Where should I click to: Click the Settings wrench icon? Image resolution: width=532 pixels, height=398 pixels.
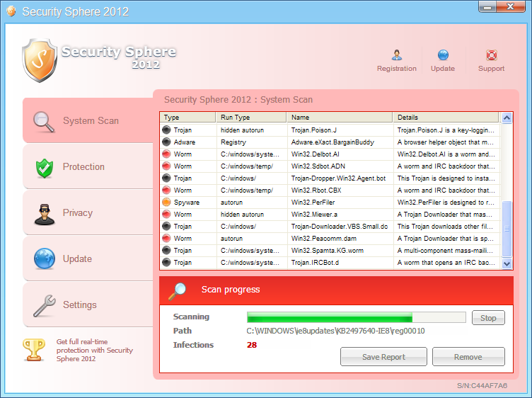[44, 305]
